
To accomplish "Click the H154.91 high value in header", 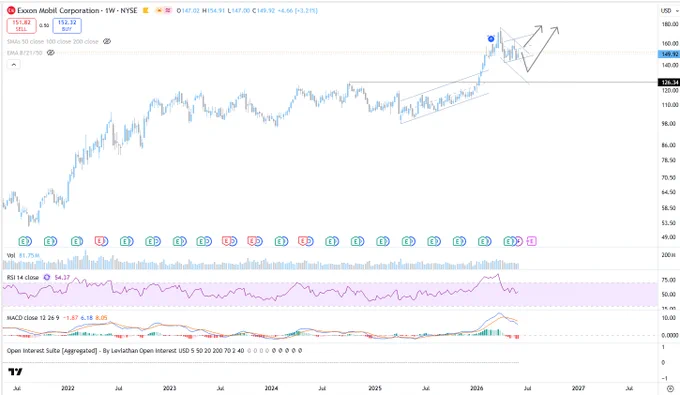I will (214, 10).
